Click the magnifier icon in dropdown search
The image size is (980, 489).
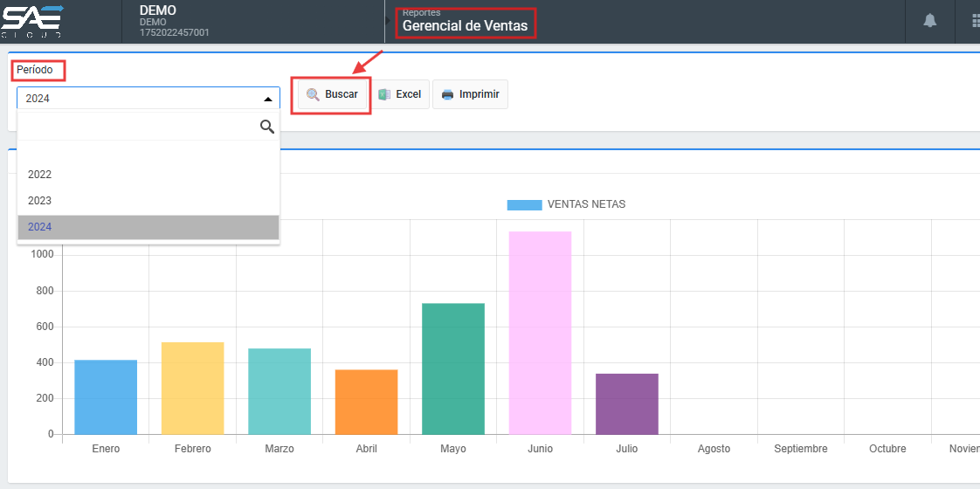(267, 127)
